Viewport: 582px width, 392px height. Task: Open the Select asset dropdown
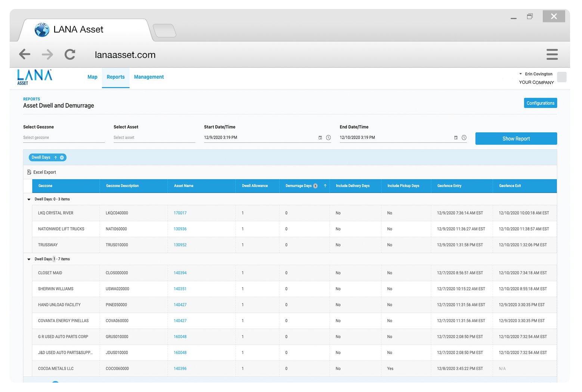coord(154,138)
